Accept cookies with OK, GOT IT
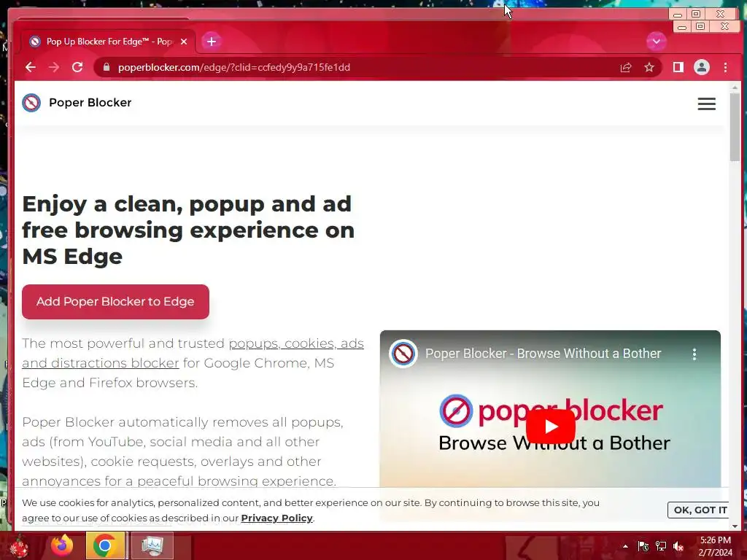The width and height of the screenshot is (747, 560). coord(700,510)
